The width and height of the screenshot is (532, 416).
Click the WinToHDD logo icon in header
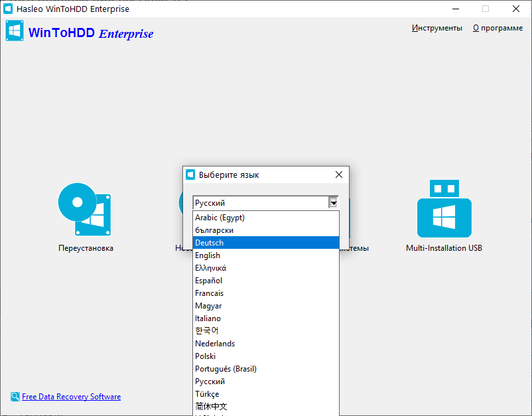click(x=15, y=31)
